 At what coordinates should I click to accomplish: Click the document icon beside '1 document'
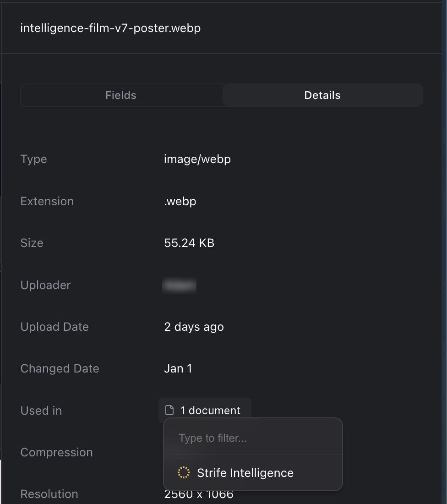pos(169,410)
